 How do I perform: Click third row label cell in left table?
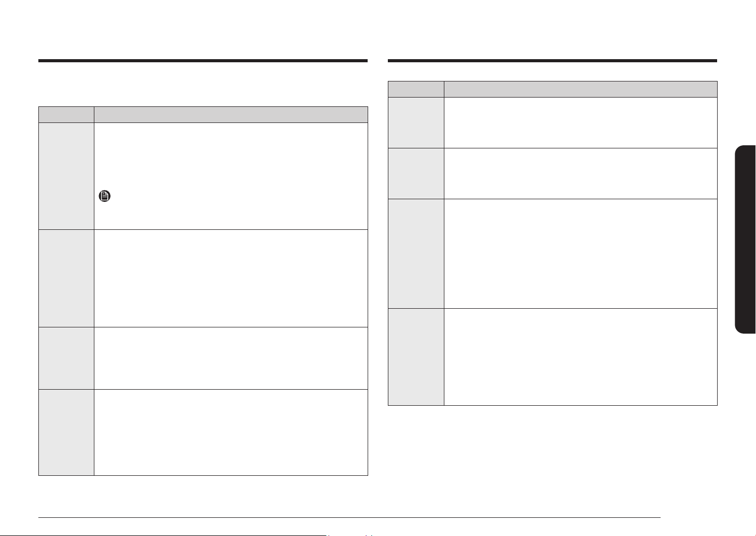[66, 358]
